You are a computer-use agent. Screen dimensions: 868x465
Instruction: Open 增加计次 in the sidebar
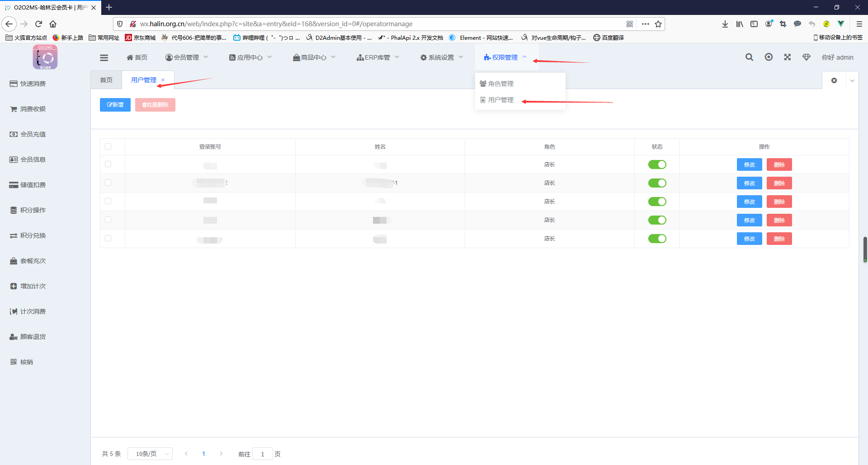(28, 286)
